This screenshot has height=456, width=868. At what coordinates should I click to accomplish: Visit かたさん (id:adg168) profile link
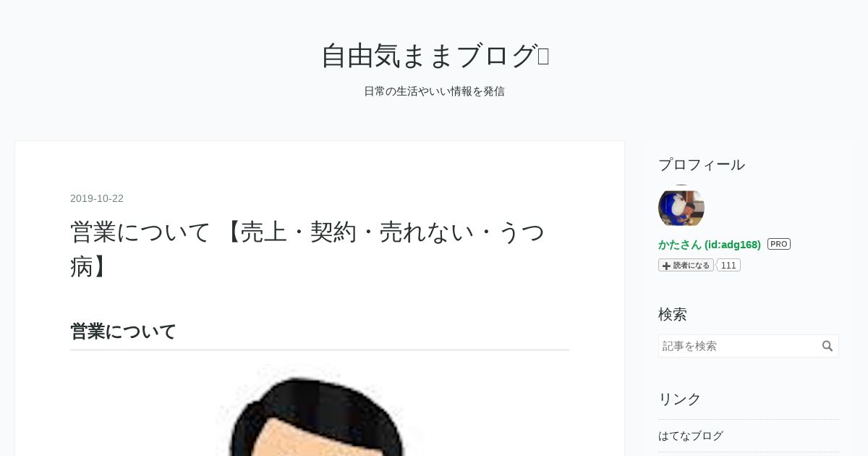(x=710, y=245)
